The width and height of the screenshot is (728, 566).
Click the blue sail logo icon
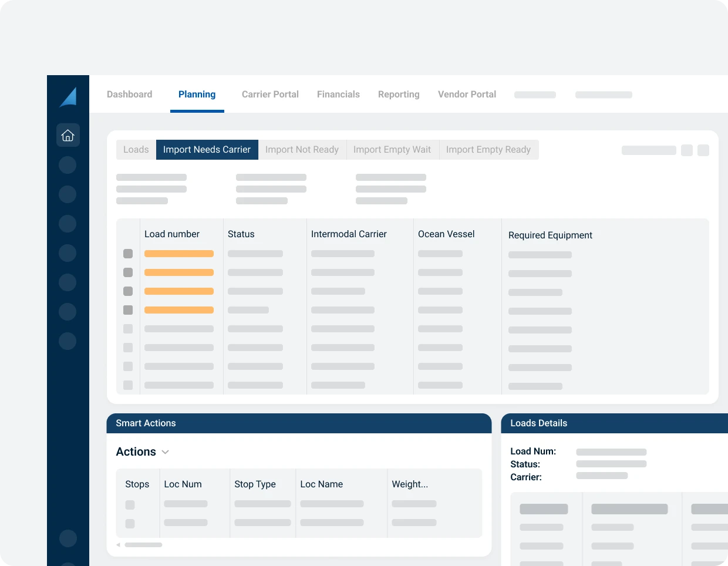click(68, 97)
